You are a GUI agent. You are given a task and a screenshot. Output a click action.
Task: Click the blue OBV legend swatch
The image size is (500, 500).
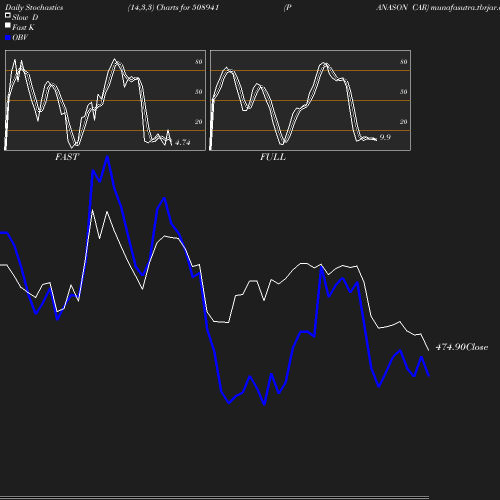click(8, 38)
